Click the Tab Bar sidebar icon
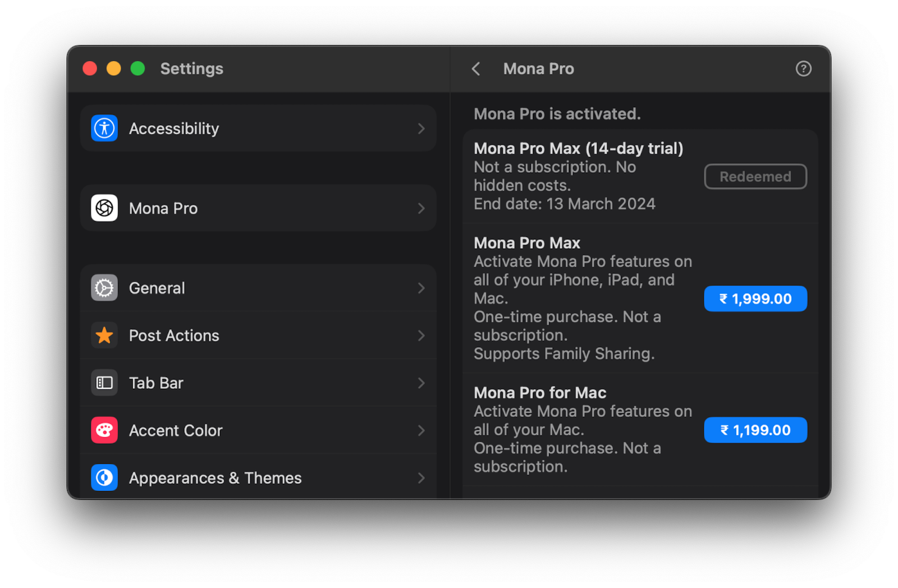 point(104,383)
